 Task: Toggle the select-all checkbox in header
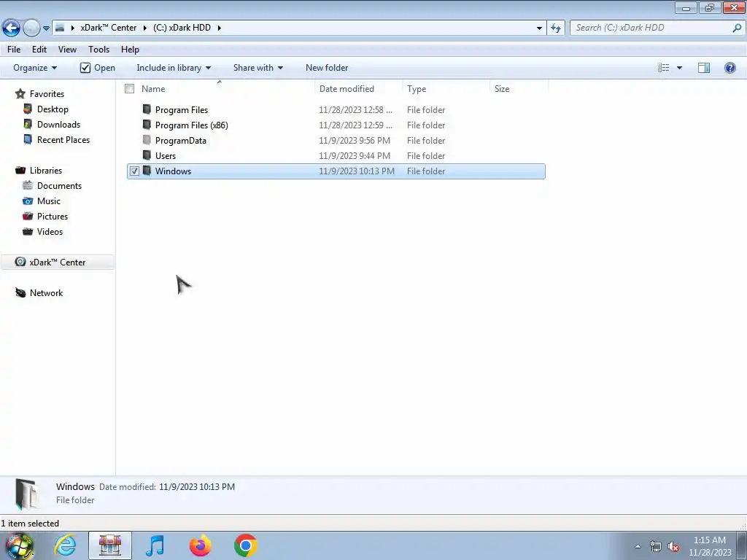click(x=130, y=88)
